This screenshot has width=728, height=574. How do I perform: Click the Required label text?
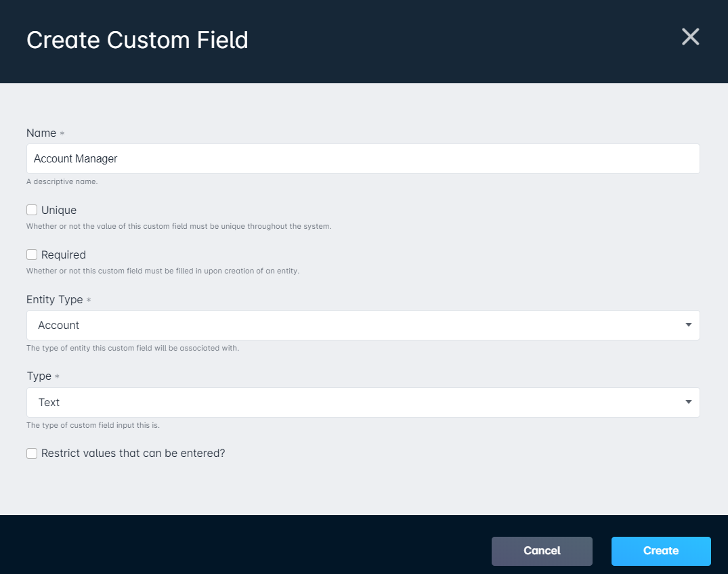pyautogui.click(x=64, y=255)
